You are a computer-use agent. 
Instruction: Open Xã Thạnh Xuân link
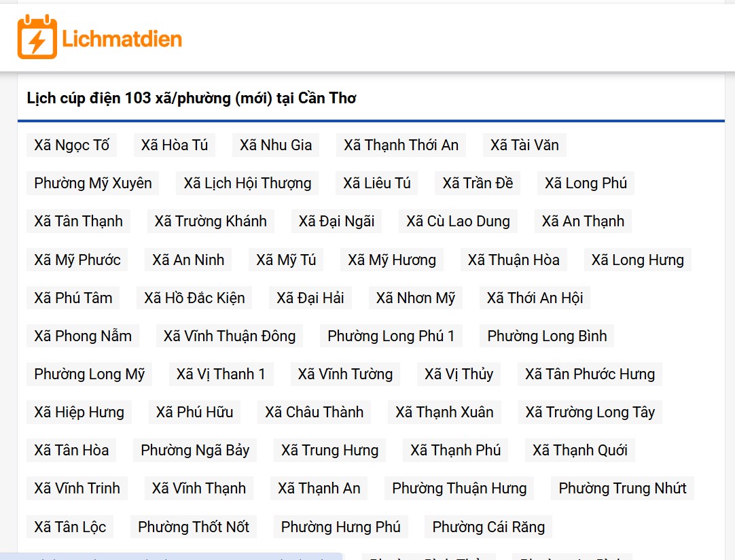(444, 412)
